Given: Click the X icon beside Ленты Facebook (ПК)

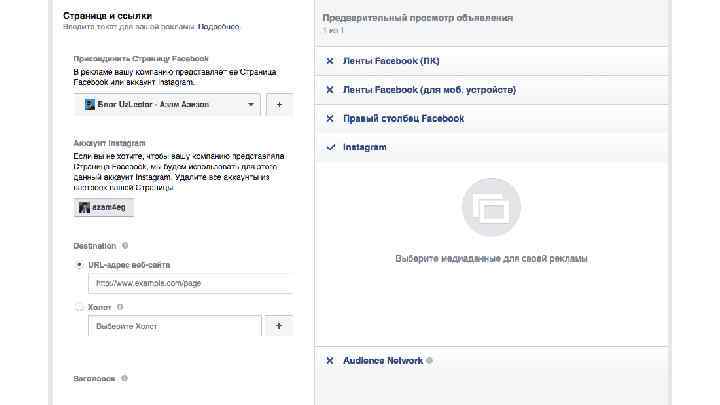Looking at the screenshot, I should tap(330, 61).
